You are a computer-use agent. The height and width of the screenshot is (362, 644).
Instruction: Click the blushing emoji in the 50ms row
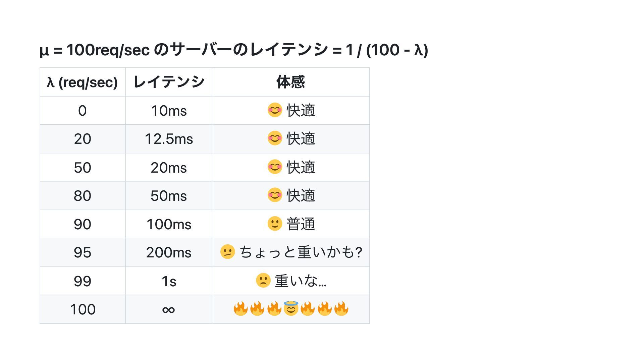[275, 195]
